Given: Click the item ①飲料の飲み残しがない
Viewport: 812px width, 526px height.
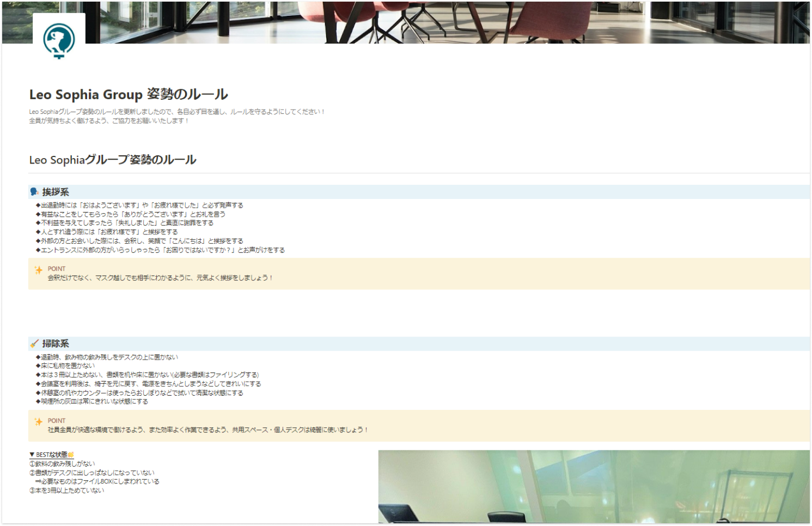Looking at the screenshot, I should pos(62,464).
